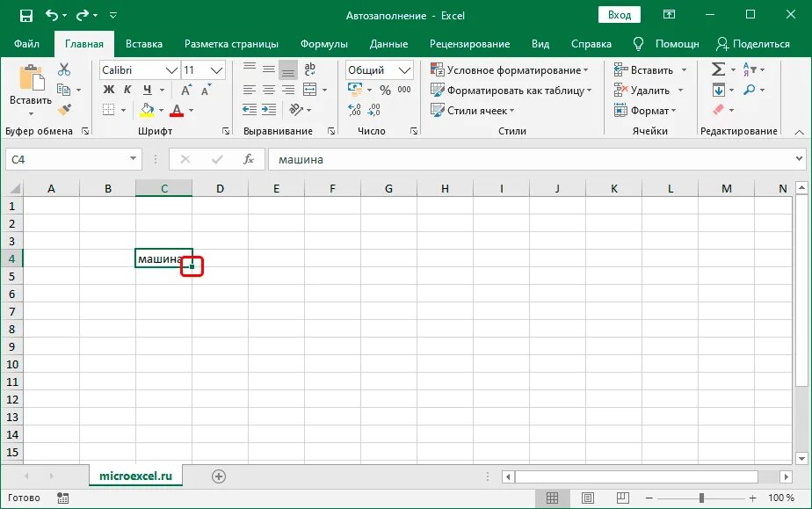Click the AutoSum sigma icon
The width and height of the screenshot is (812, 509).
point(718,69)
